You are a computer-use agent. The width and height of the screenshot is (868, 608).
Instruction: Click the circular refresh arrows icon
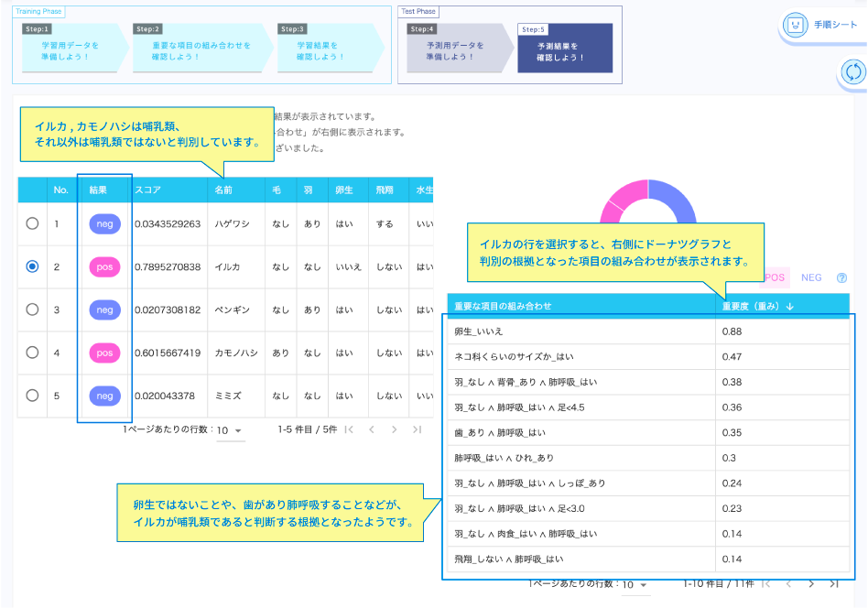click(853, 72)
